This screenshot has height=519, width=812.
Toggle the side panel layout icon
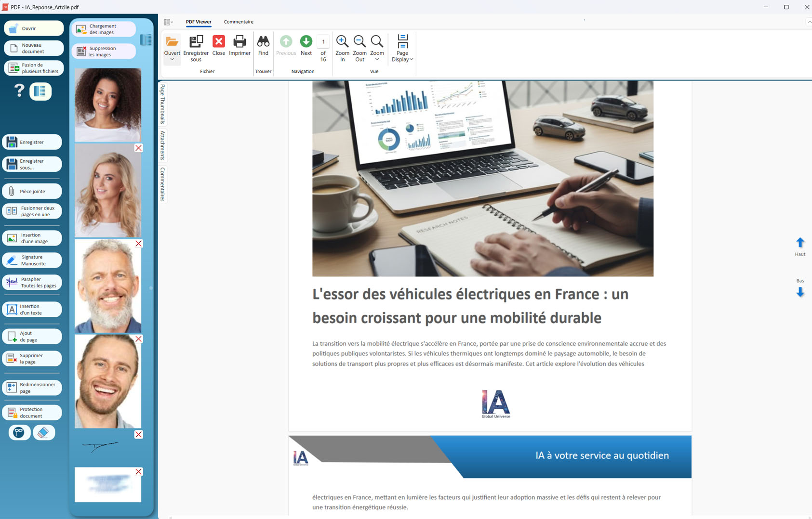click(40, 91)
